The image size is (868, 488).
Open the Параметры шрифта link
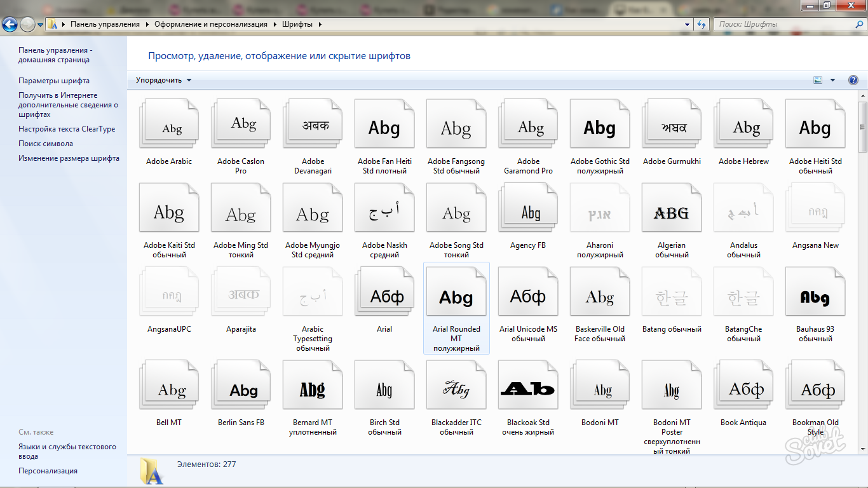54,81
